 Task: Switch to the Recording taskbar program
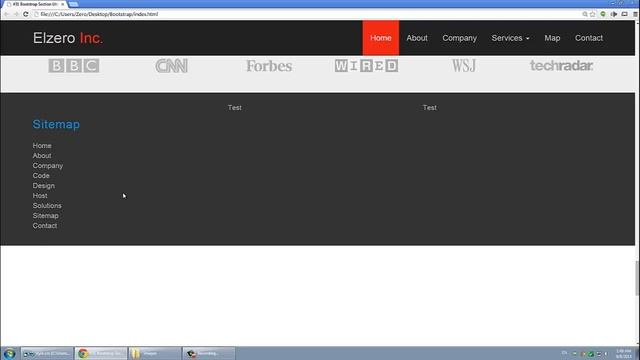(x=209, y=353)
